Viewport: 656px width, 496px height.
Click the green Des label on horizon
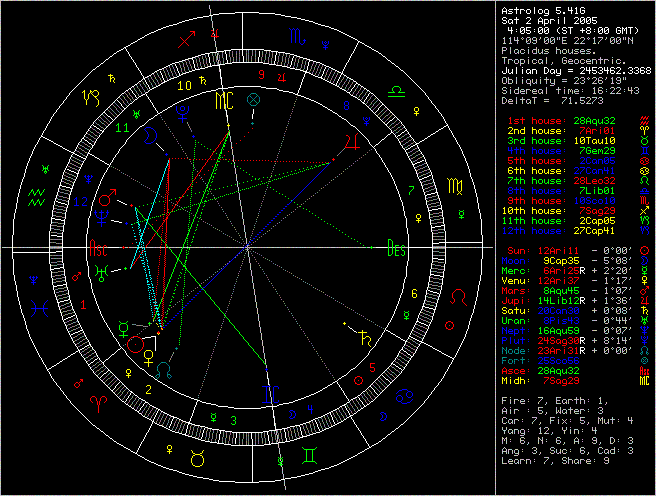click(x=397, y=251)
